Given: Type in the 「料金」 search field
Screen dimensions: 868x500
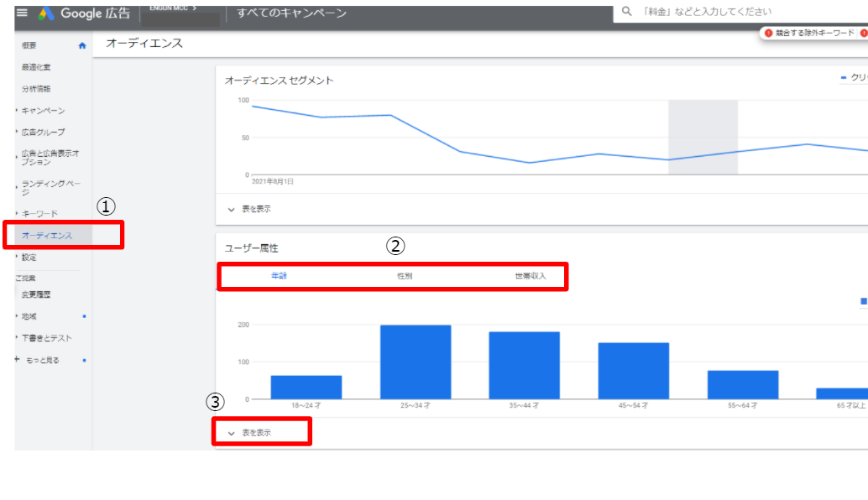Looking at the screenshot, I should [x=742, y=12].
